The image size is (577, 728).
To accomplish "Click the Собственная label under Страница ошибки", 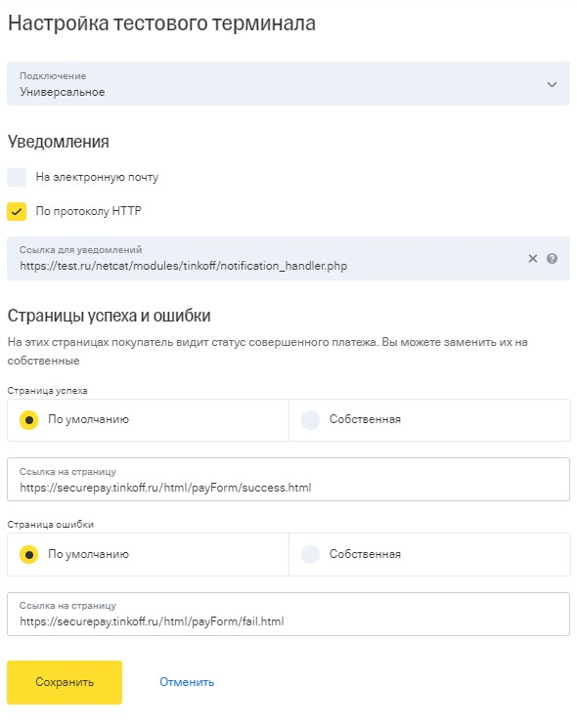I will tap(365, 554).
